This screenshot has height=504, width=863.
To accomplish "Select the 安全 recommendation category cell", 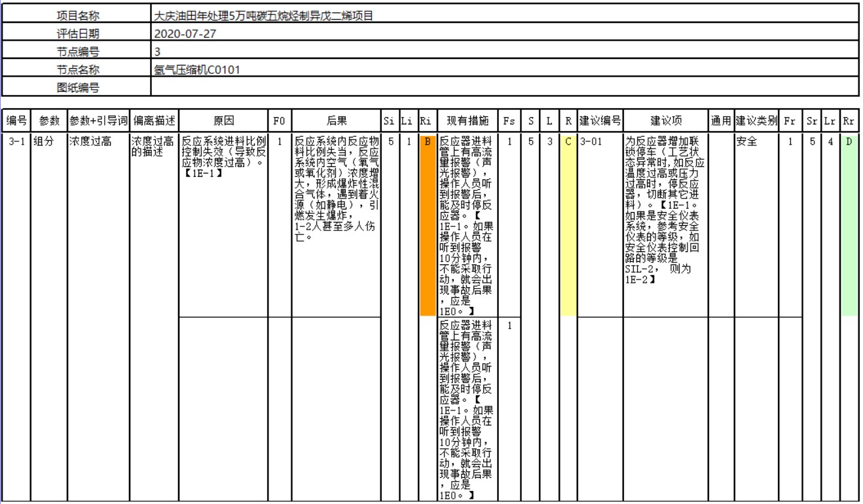I will pos(758,225).
